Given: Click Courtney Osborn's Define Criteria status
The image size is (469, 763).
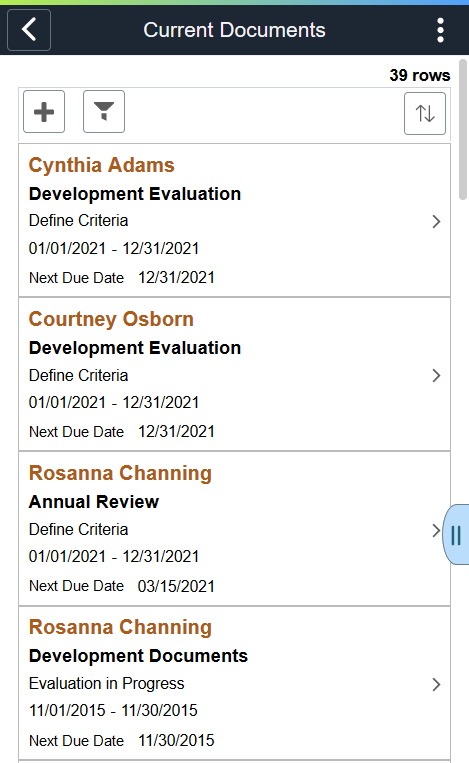Looking at the screenshot, I should tap(78, 376).
